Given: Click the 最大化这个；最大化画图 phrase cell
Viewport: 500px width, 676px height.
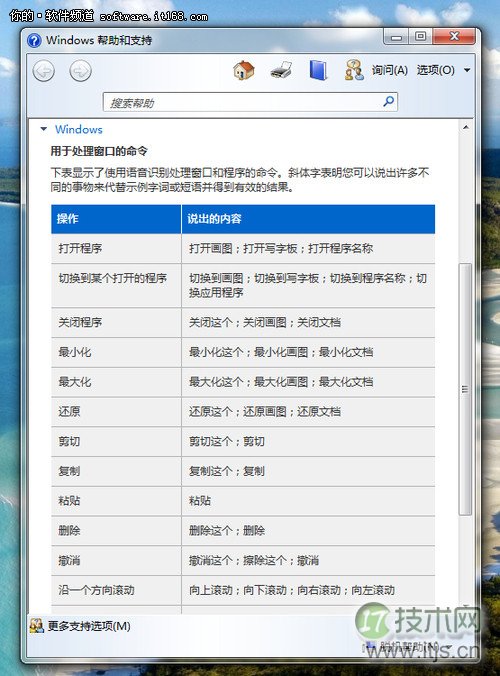Looking at the screenshot, I should click(x=308, y=382).
